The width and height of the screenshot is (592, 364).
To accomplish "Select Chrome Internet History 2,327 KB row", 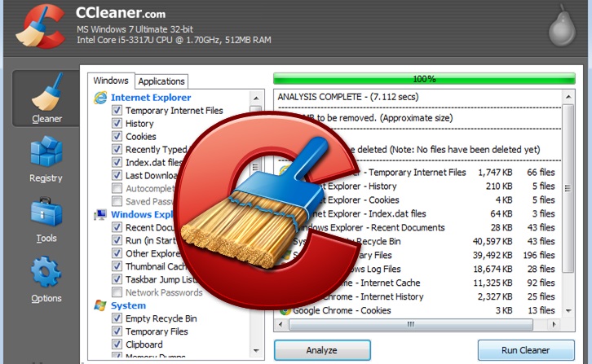I will pyautogui.click(x=417, y=297).
